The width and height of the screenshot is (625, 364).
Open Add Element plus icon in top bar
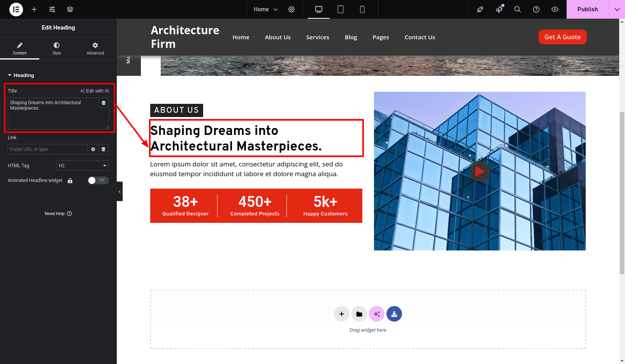[x=34, y=9]
